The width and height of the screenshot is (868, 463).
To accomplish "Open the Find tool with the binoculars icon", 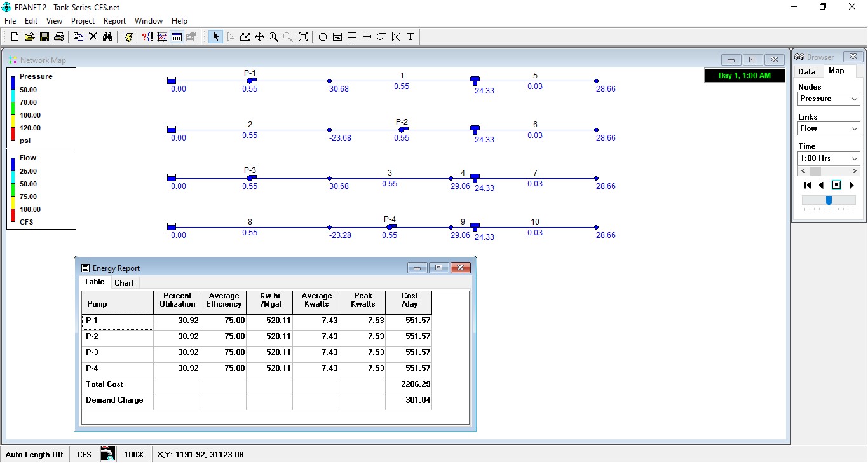I will point(108,36).
